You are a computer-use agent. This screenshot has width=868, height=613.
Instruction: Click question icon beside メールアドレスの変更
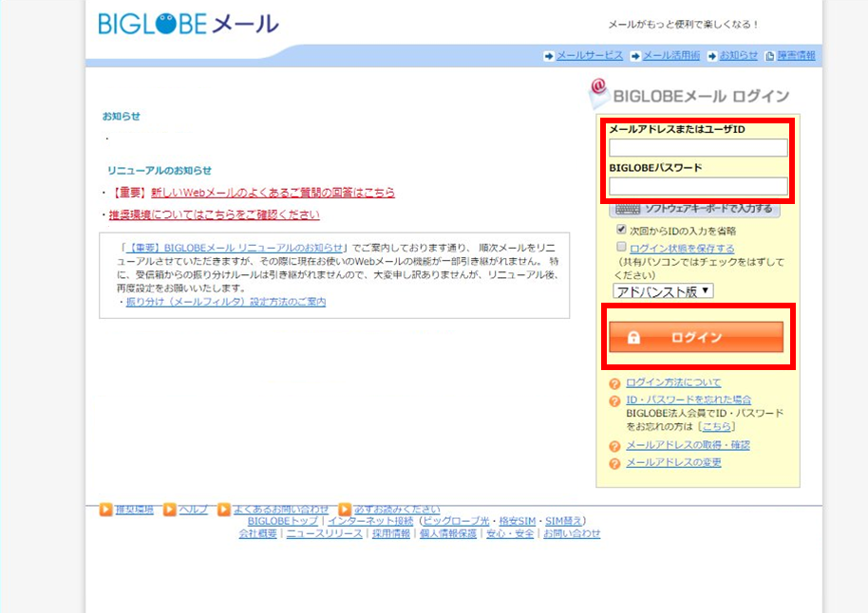coord(614,464)
